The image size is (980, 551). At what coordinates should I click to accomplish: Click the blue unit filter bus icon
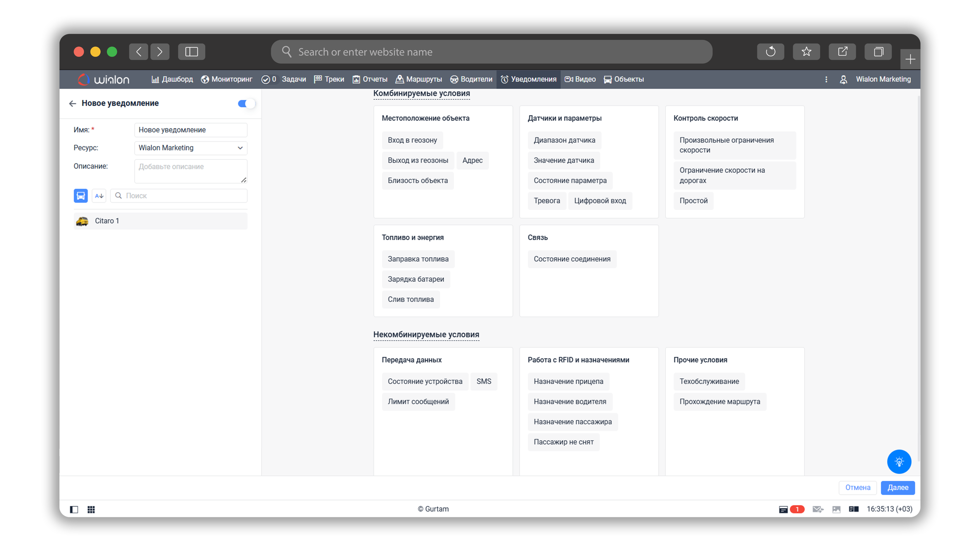(81, 195)
